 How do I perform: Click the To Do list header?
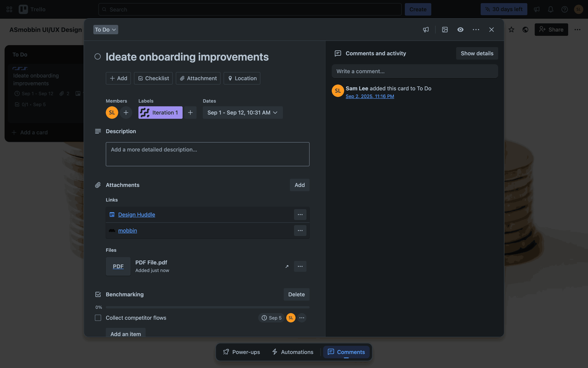click(20, 55)
